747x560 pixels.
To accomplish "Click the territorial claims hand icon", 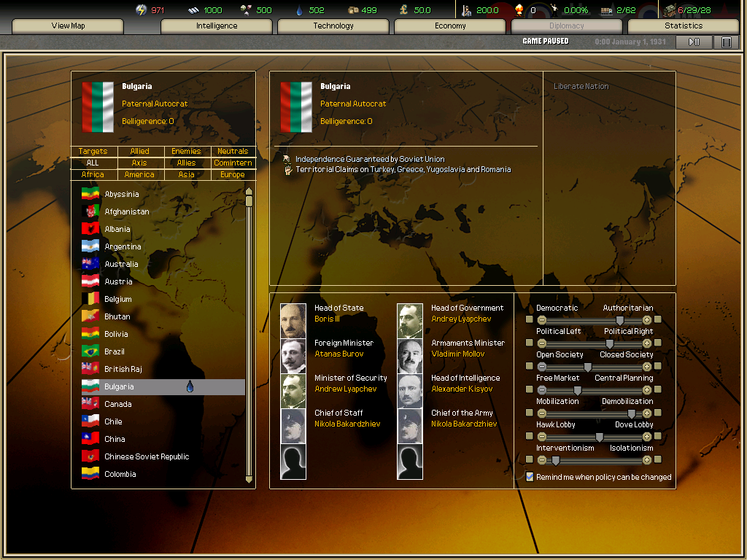I will pyautogui.click(x=287, y=169).
